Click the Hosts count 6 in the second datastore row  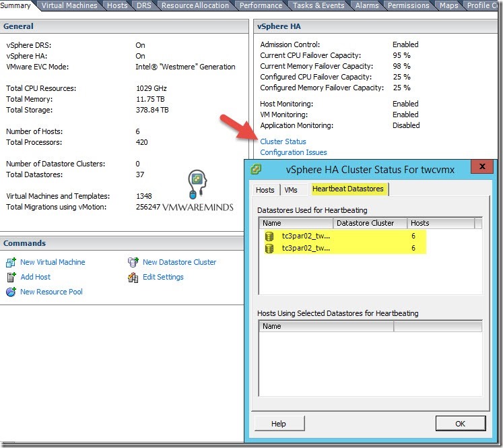coord(413,249)
